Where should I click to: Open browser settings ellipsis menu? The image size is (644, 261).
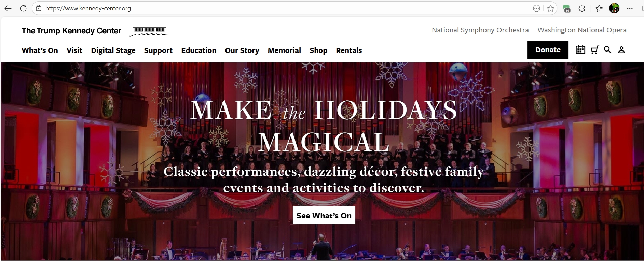tap(630, 9)
